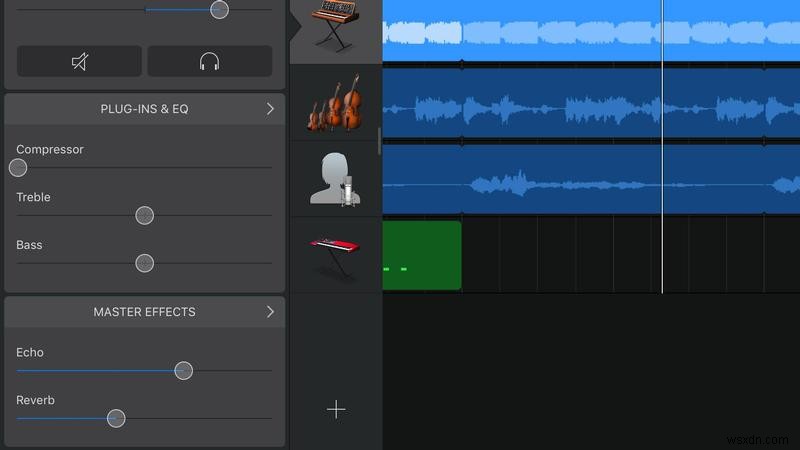Click the Reverb label
Viewport: 800px width, 450px height.
pos(35,400)
